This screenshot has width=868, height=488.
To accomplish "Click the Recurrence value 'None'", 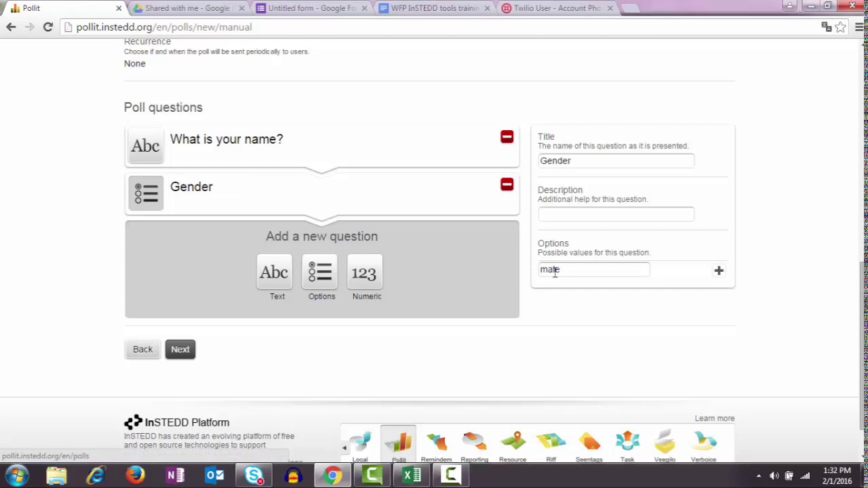I will tap(134, 64).
